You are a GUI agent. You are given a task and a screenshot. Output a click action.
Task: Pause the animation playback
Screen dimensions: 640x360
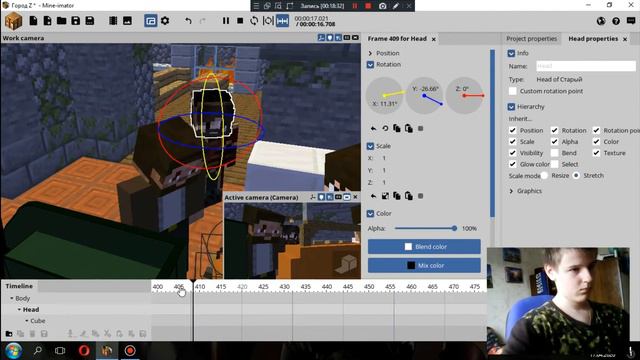pos(226,20)
